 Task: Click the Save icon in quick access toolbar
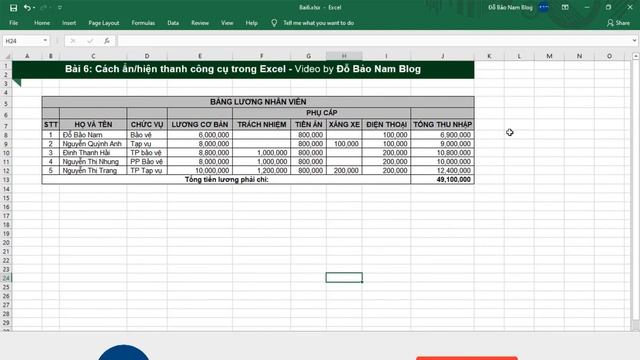click(13, 8)
